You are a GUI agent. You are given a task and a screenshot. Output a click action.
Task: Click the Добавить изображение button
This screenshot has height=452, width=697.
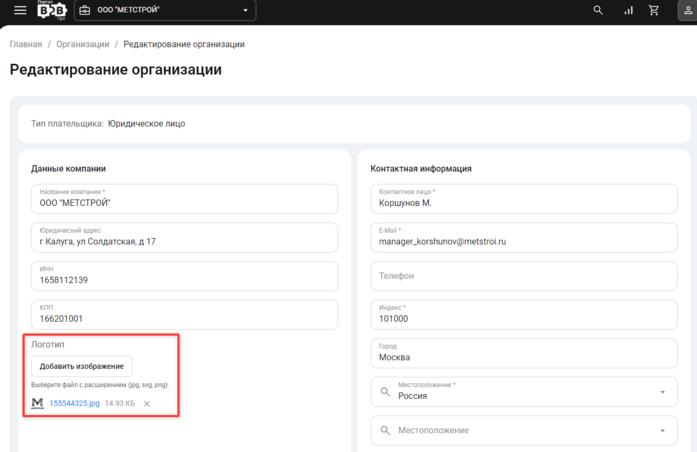click(82, 366)
